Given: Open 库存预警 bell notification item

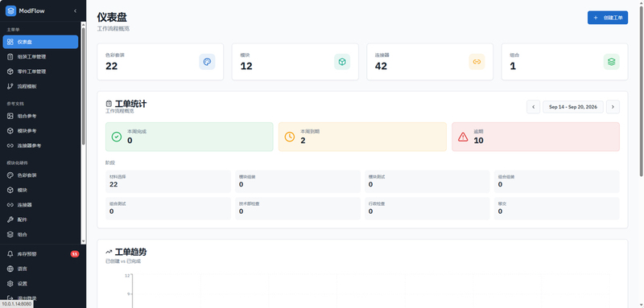Looking at the screenshot, I should coord(40,254).
